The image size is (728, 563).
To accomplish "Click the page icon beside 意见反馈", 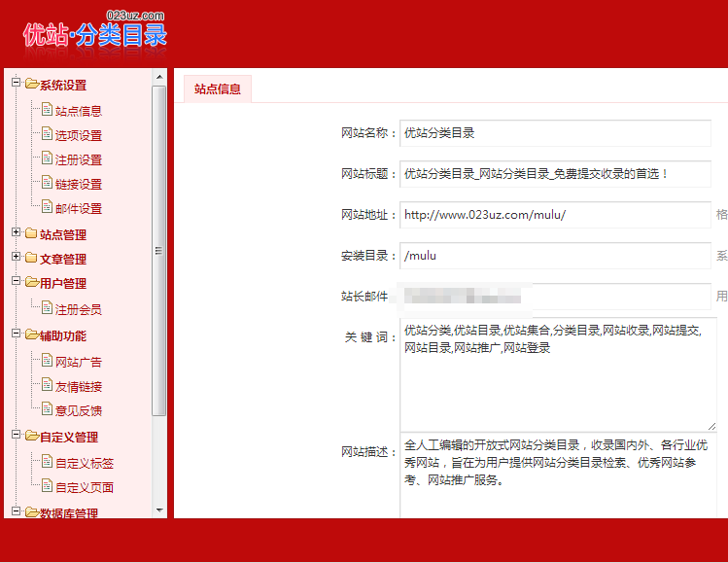I will [47, 408].
